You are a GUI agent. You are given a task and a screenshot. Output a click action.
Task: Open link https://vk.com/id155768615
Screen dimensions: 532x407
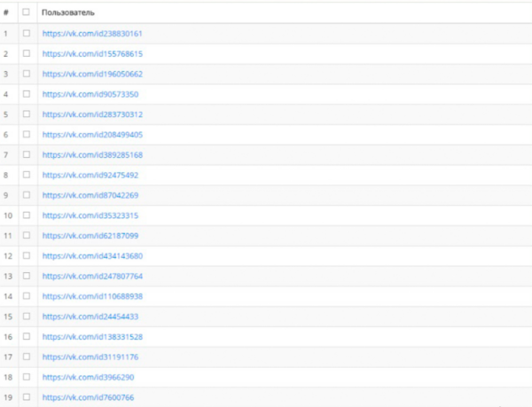click(92, 54)
